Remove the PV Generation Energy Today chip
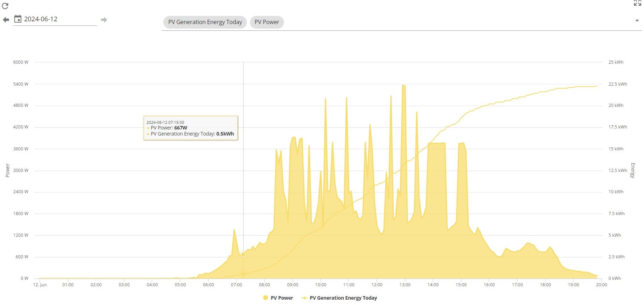The width and height of the screenshot is (644, 305). pos(205,22)
